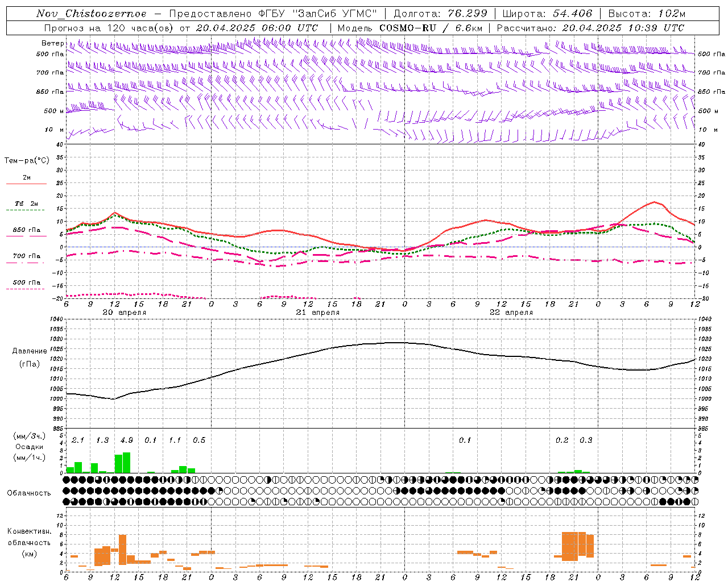Click the 'Ветер' wind section label
728x582 pixels.
click(52, 43)
